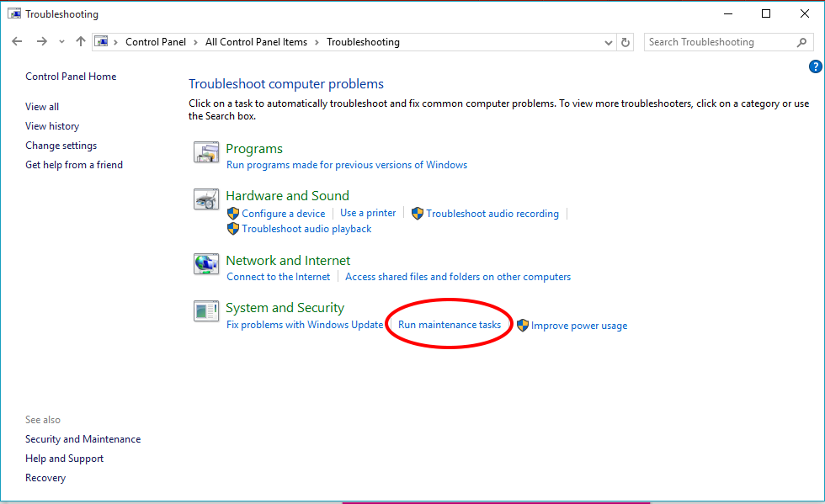
Task: Open Security and Maintenance
Action: [x=83, y=438]
